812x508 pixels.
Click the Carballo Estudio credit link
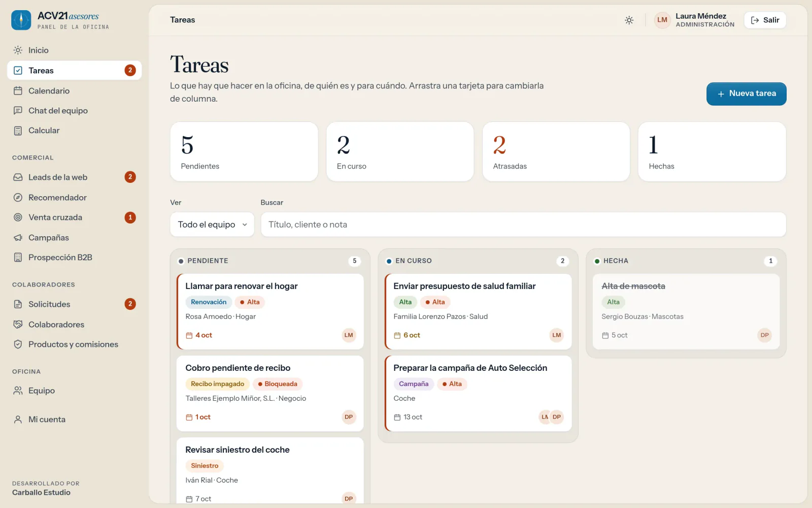[x=42, y=493]
